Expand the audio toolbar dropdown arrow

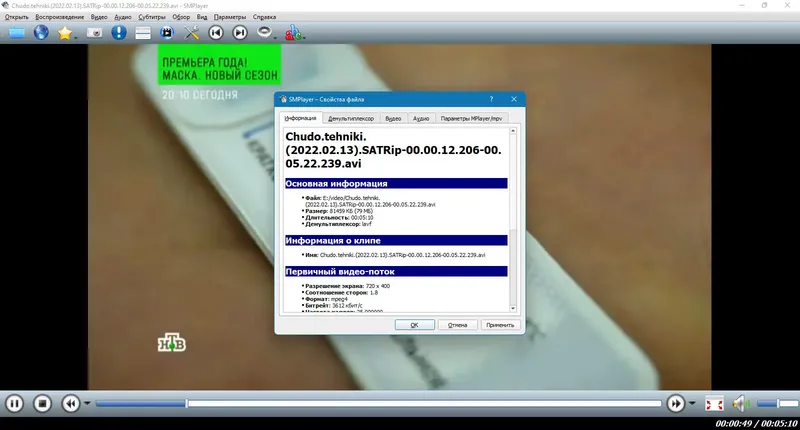tap(275, 37)
